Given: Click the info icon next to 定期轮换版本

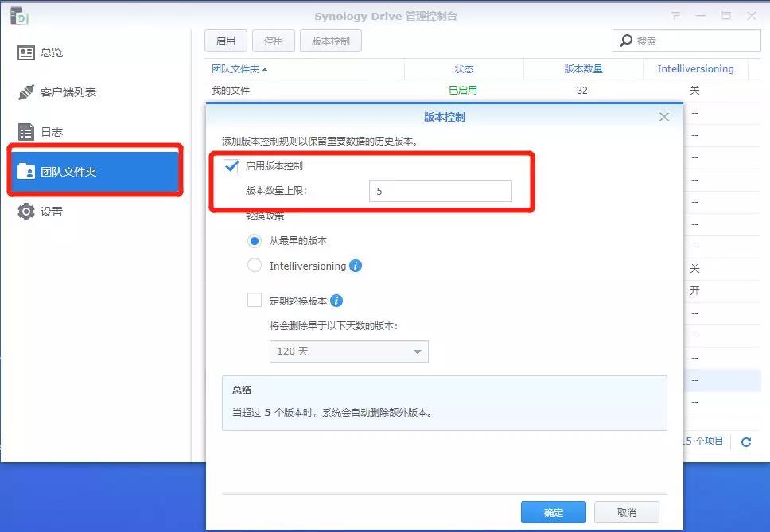Looking at the screenshot, I should coord(336,301).
